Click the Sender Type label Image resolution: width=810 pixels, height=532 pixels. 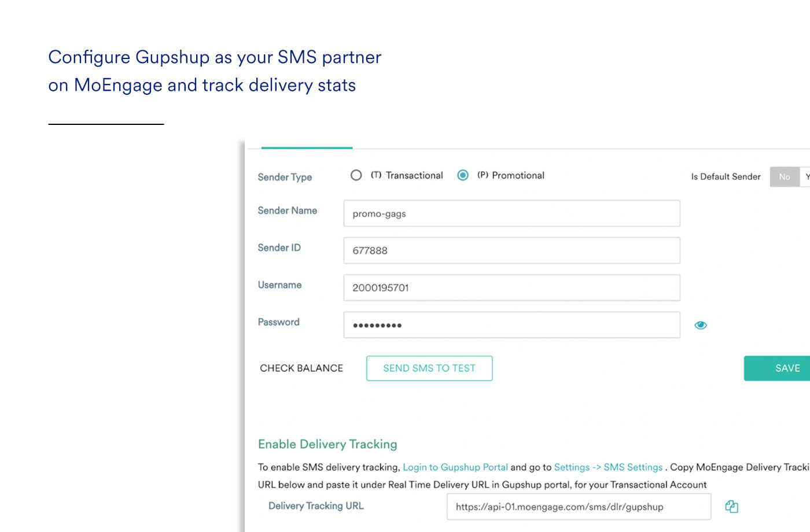click(285, 177)
